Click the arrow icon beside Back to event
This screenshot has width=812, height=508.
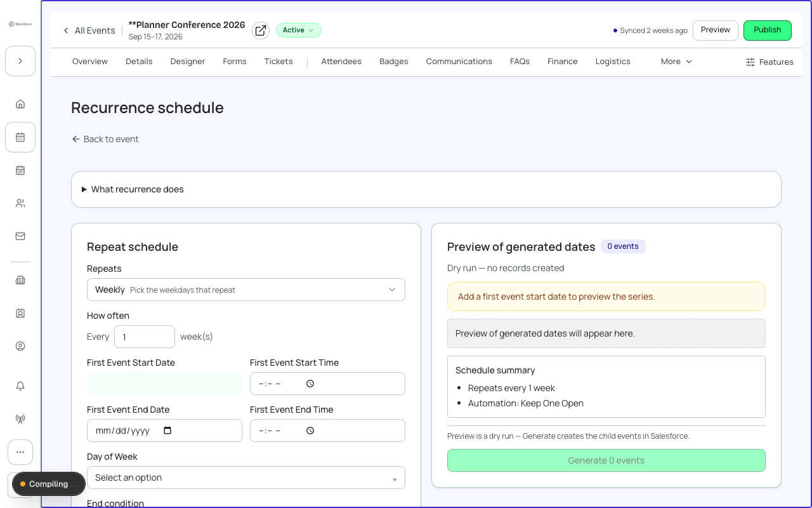76,139
